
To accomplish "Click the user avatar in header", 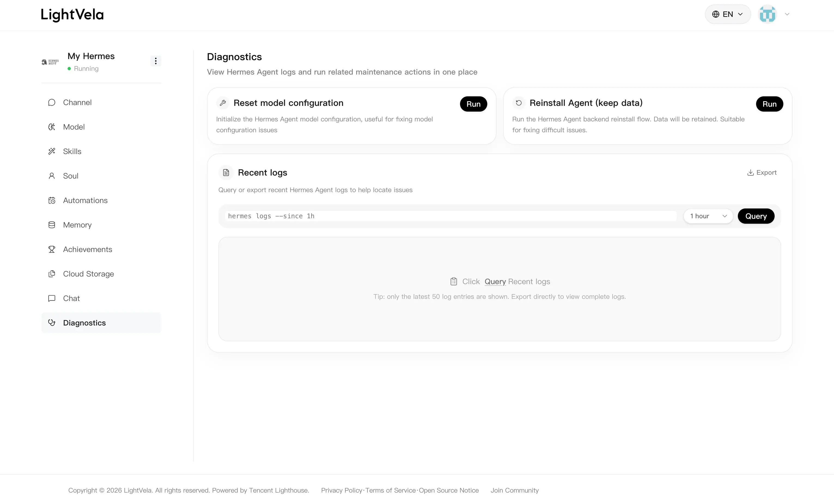I will point(767,14).
